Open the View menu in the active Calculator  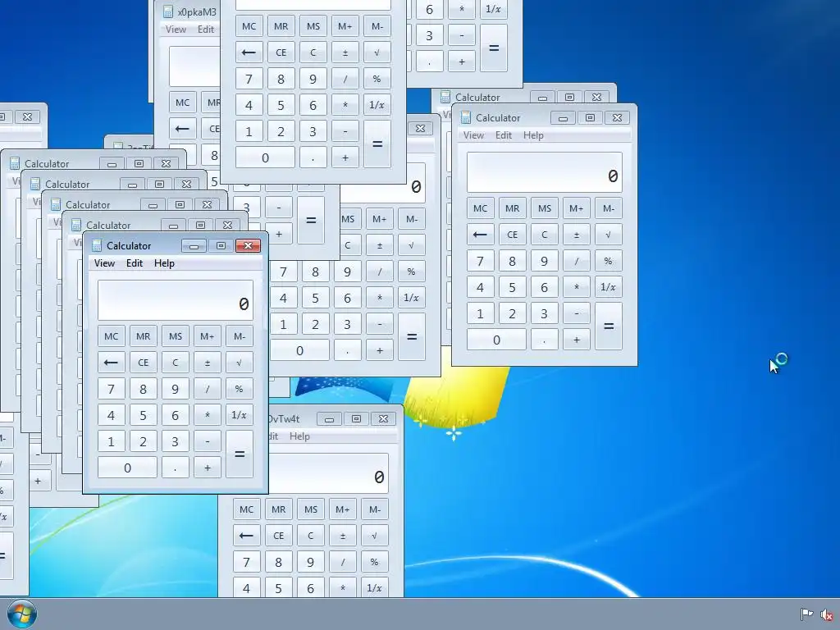(x=104, y=263)
